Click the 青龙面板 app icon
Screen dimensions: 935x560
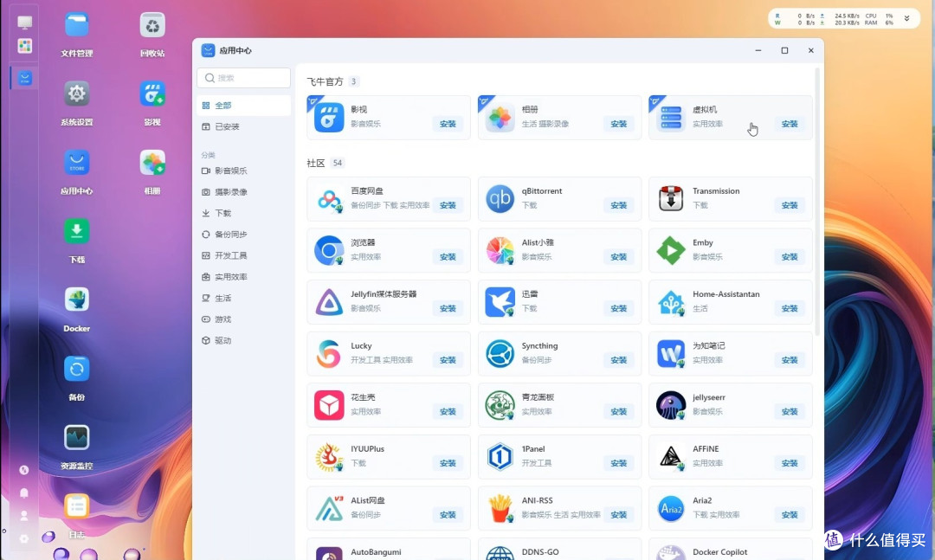click(x=500, y=405)
